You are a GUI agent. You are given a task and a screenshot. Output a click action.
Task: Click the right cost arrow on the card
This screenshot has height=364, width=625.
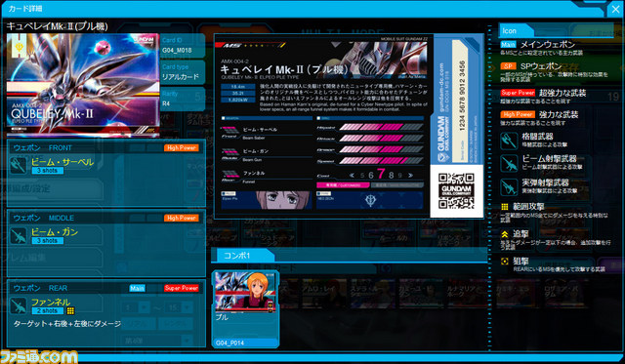(410, 175)
